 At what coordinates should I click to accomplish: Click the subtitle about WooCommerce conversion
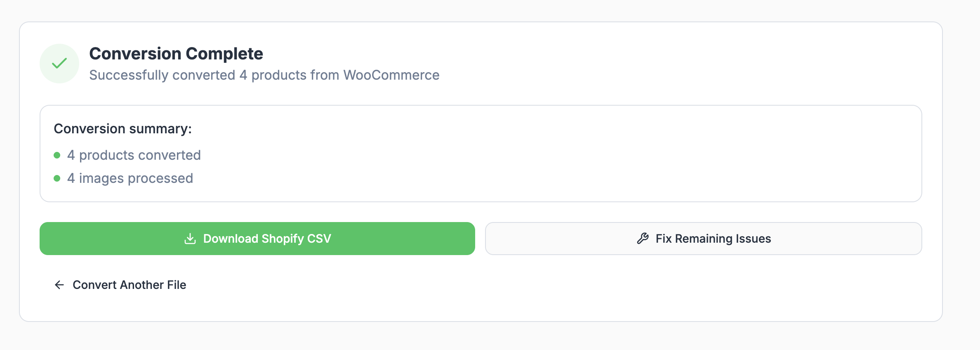coord(264,75)
